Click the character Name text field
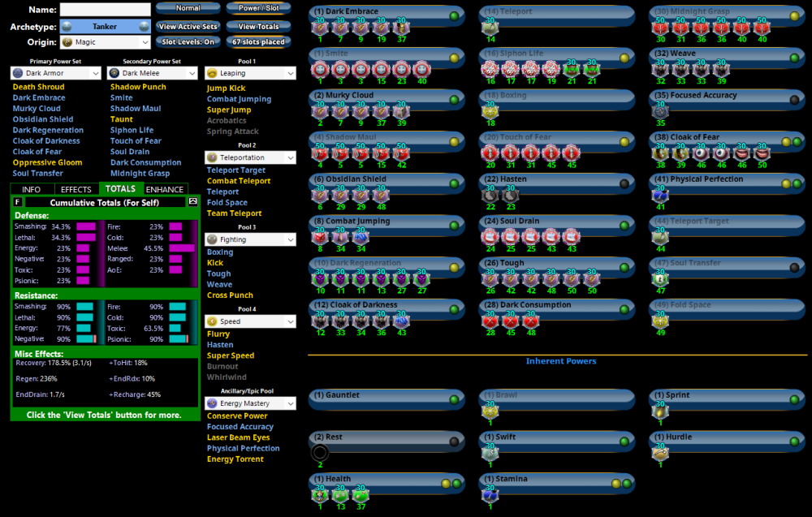 pos(105,10)
